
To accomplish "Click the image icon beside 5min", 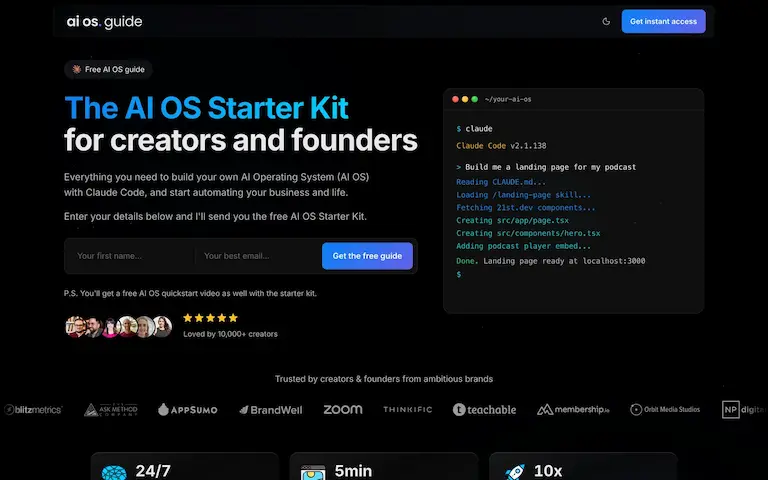I will [312, 473].
